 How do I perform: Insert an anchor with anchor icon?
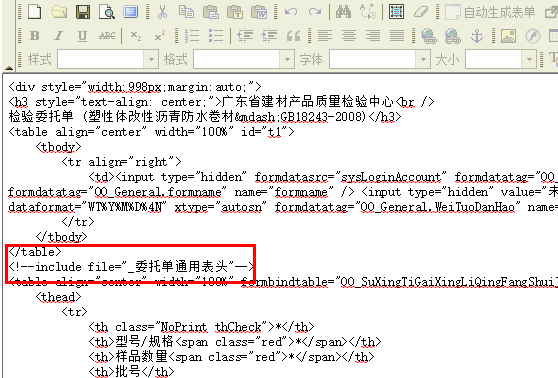click(477, 36)
